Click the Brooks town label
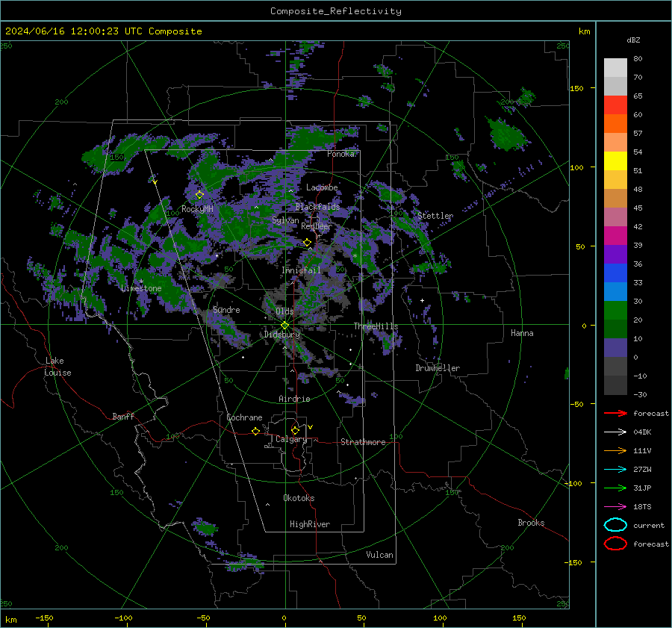This screenshot has height=628, width=672. 531,523
